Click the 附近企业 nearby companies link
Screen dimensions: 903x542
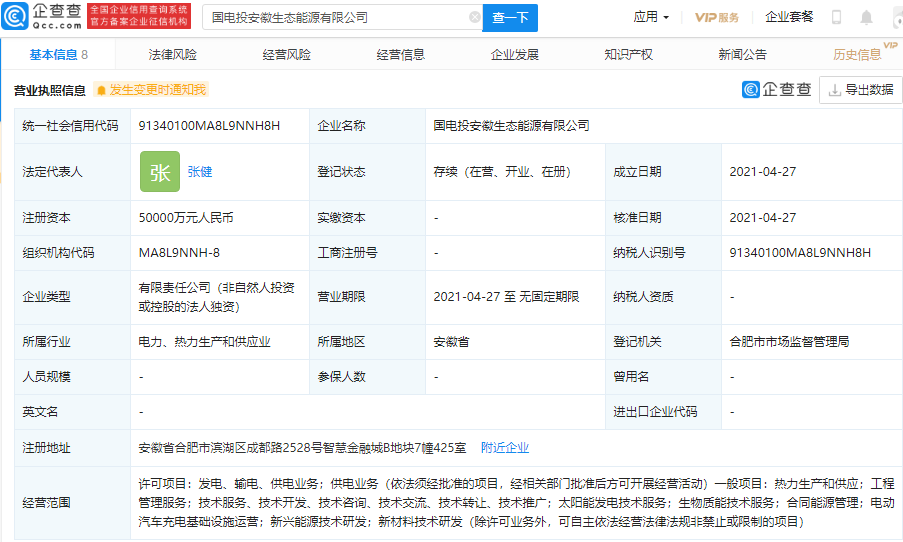(505, 447)
